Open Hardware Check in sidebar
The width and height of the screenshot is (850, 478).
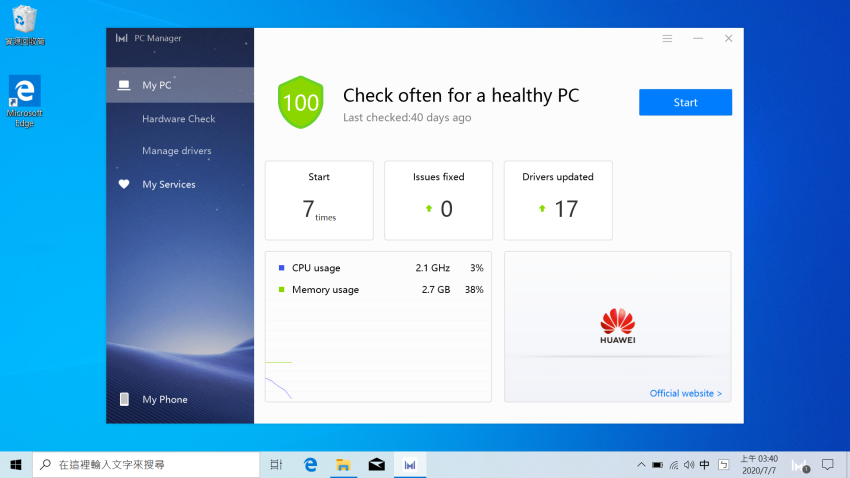coord(178,119)
